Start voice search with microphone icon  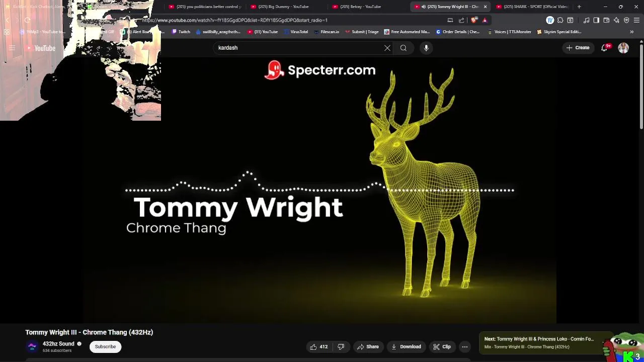click(x=426, y=48)
